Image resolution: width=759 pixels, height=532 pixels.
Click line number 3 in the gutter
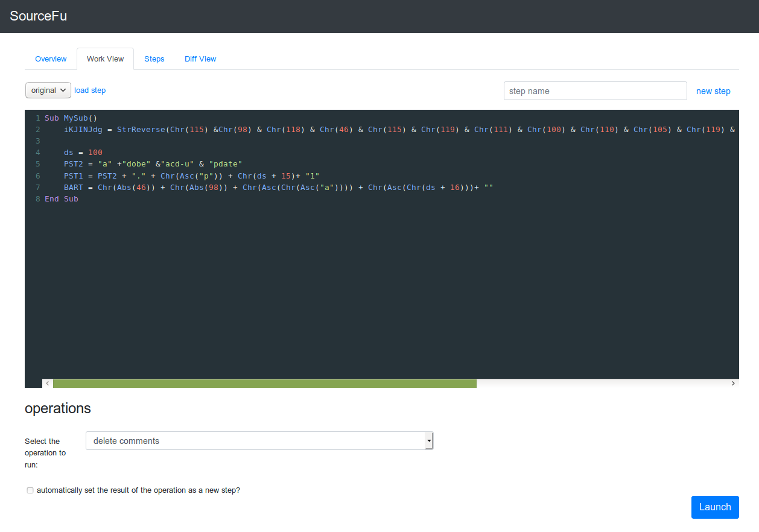tap(37, 141)
